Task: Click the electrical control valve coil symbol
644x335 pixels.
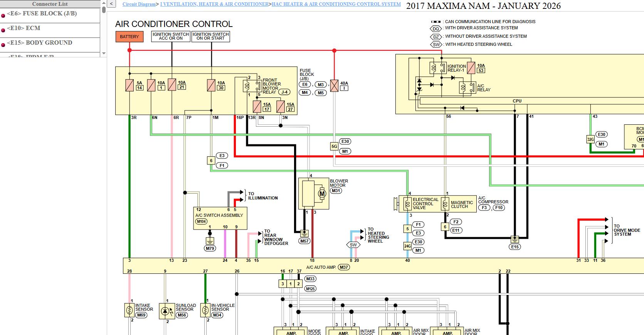Action: coord(408,204)
